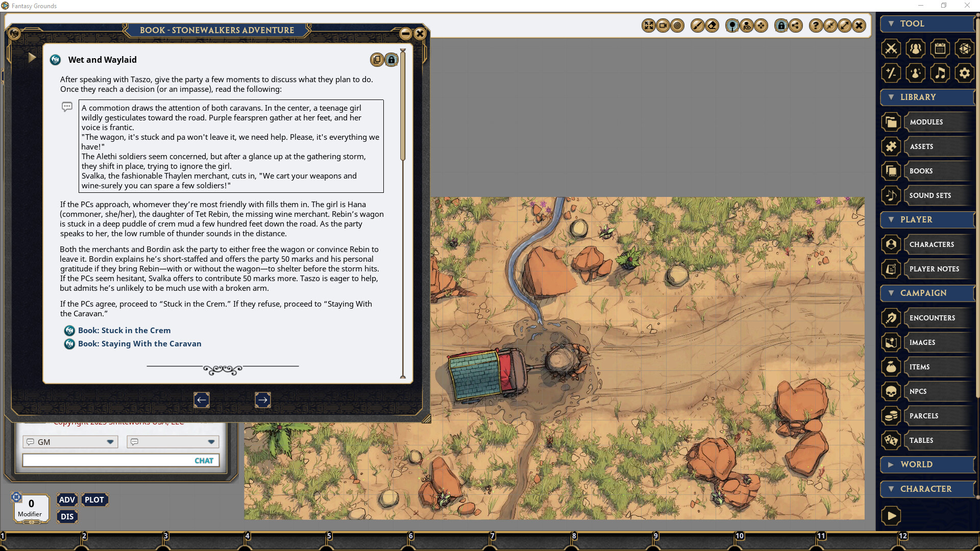Toggle the DIS roll modifier

point(67,516)
